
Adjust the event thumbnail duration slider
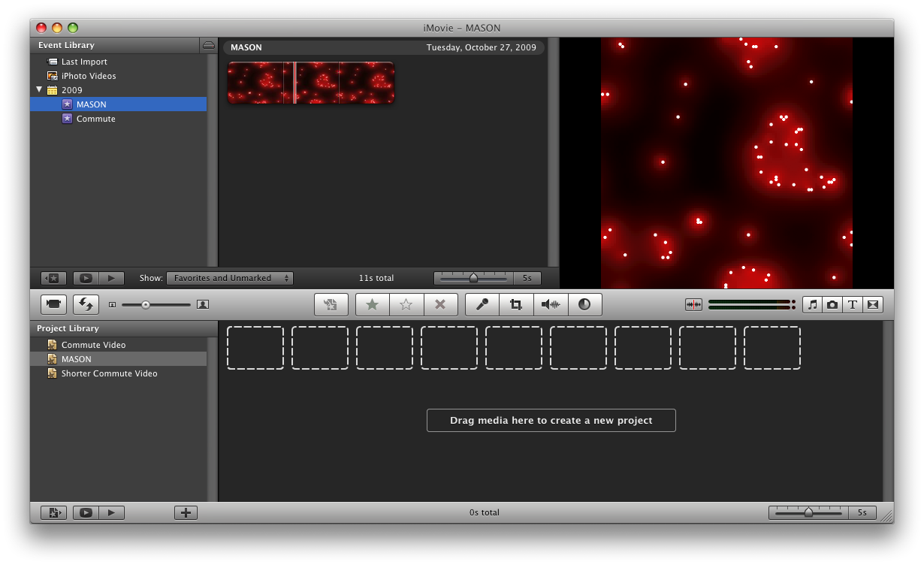click(x=473, y=278)
